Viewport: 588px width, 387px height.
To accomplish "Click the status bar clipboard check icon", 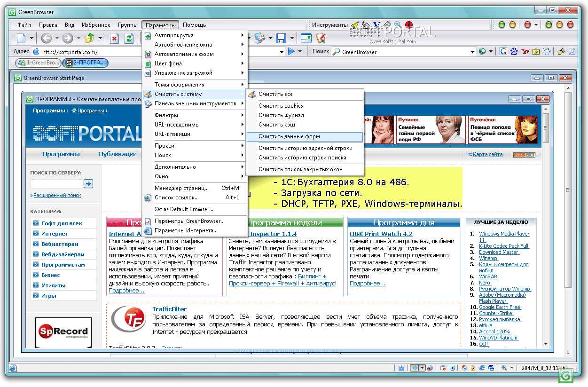I will coord(473,368).
